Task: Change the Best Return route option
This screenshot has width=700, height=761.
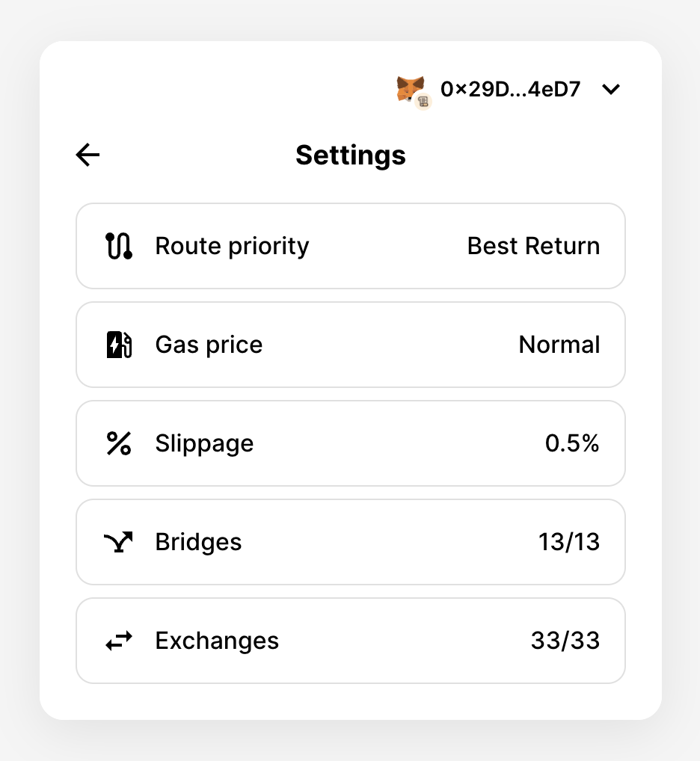Action: [x=533, y=246]
